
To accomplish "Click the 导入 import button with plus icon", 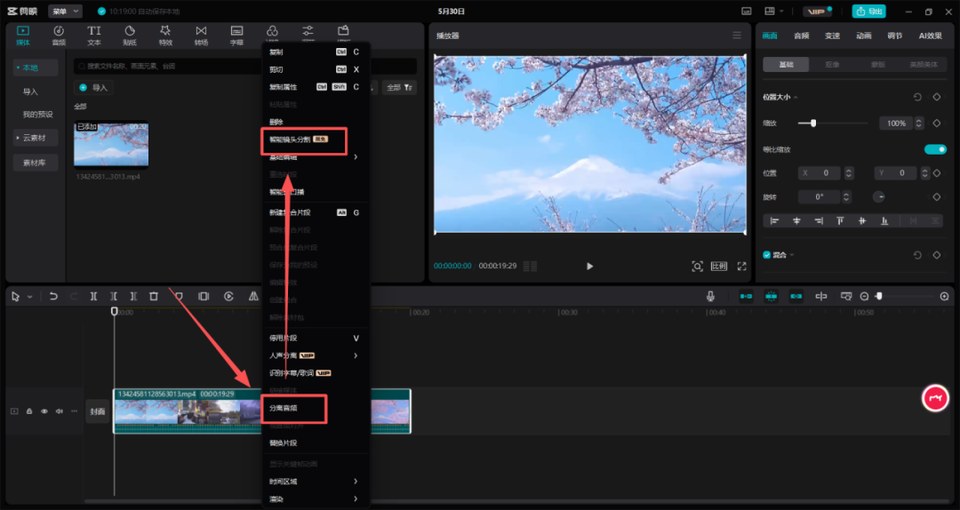I will [93, 88].
